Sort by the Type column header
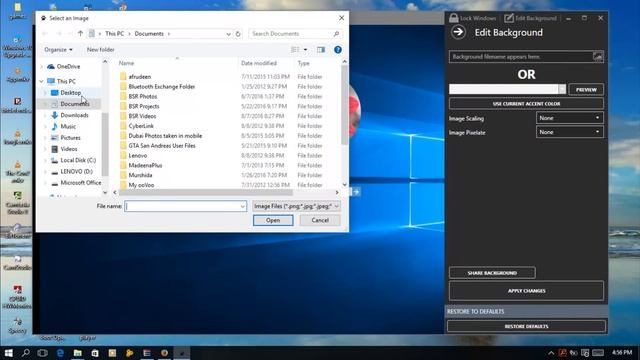The height and width of the screenshot is (360, 640). 303,63
